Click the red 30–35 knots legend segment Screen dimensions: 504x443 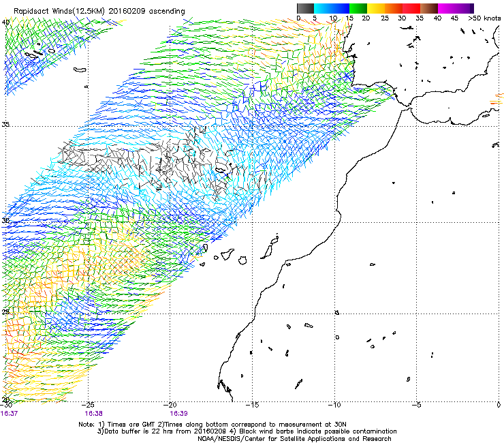pyautogui.click(x=411, y=8)
